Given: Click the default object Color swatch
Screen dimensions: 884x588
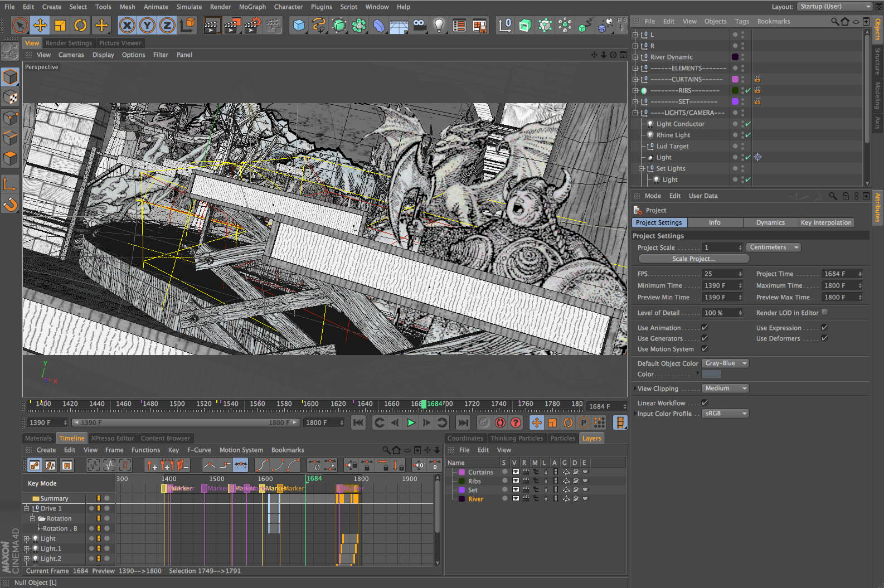Looking at the screenshot, I should (x=711, y=374).
